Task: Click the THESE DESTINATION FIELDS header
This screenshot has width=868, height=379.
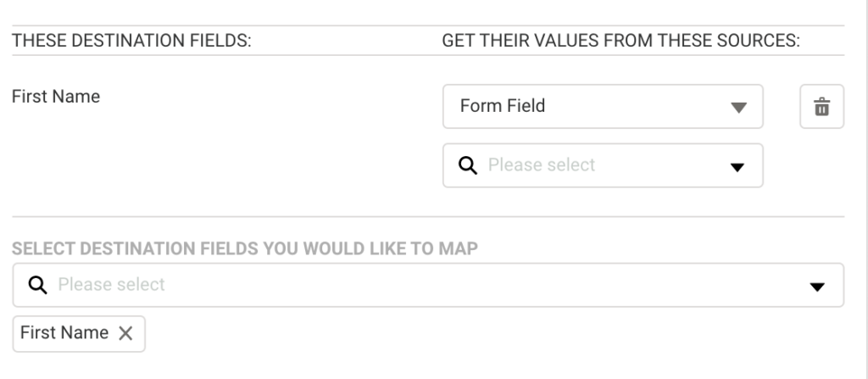Action: coord(131,41)
